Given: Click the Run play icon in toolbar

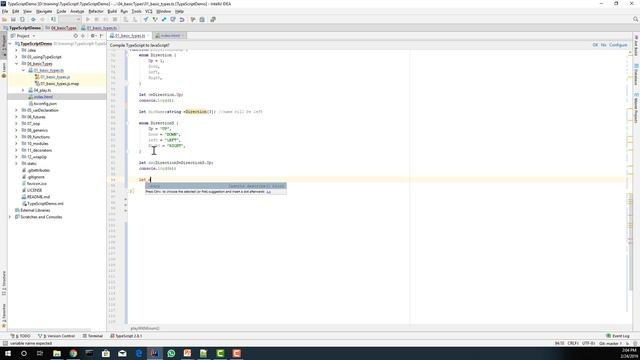Looking at the screenshot, I should click(87, 20).
